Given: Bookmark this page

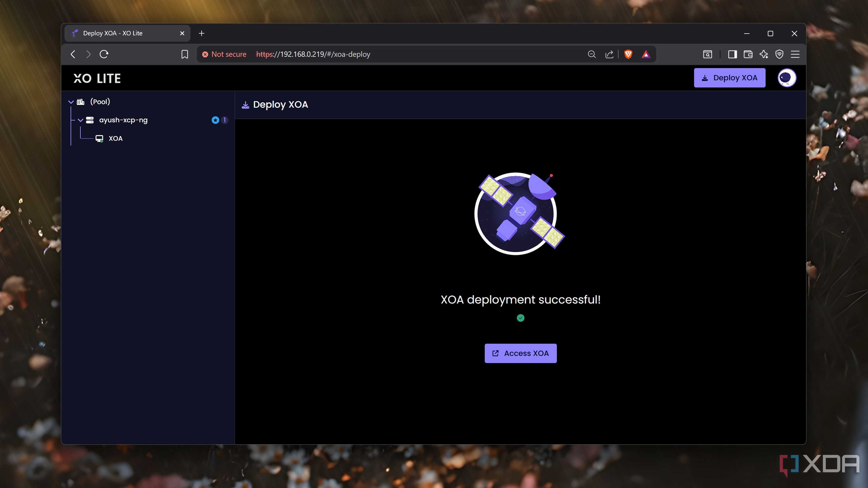Looking at the screenshot, I should pyautogui.click(x=185, y=54).
